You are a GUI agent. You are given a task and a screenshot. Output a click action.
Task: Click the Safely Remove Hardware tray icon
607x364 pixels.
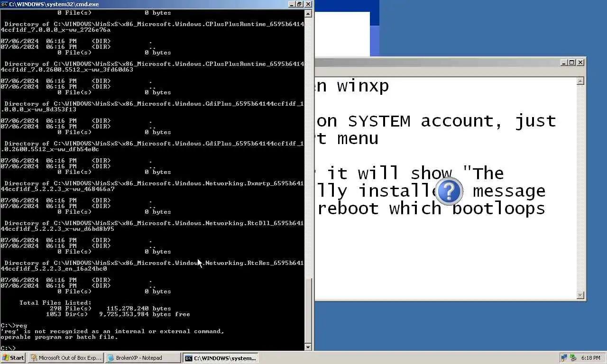[x=573, y=358]
